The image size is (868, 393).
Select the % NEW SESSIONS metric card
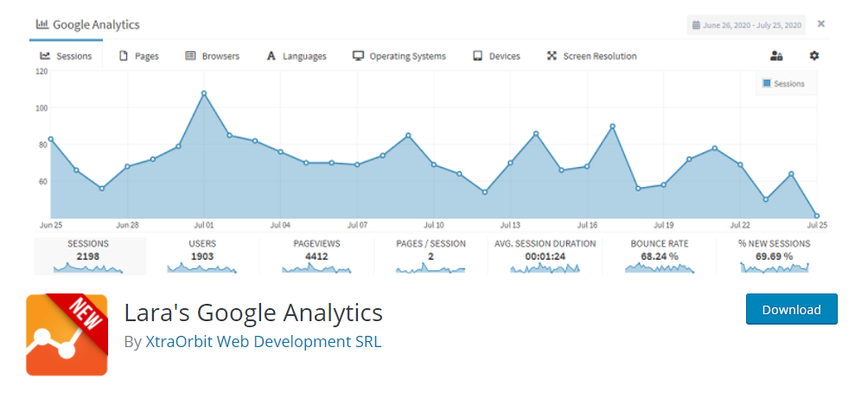tap(774, 256)
